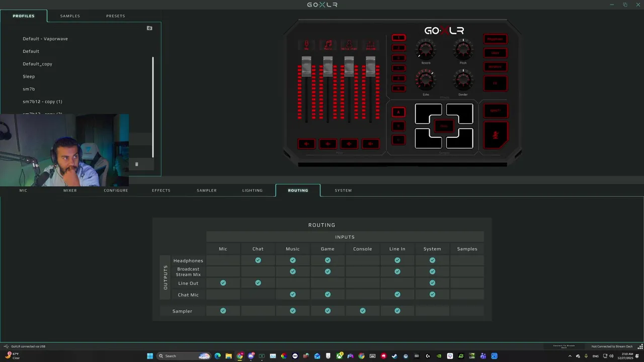Screen dimensions: 644x362
Task: Click the Mic channel fader handle
Action: (x=306, y=66)
